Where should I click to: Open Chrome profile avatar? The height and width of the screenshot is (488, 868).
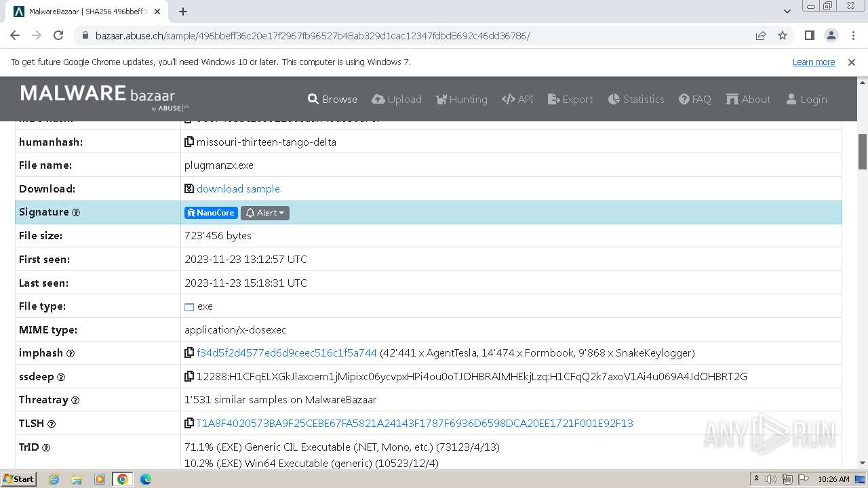point(831,35)
